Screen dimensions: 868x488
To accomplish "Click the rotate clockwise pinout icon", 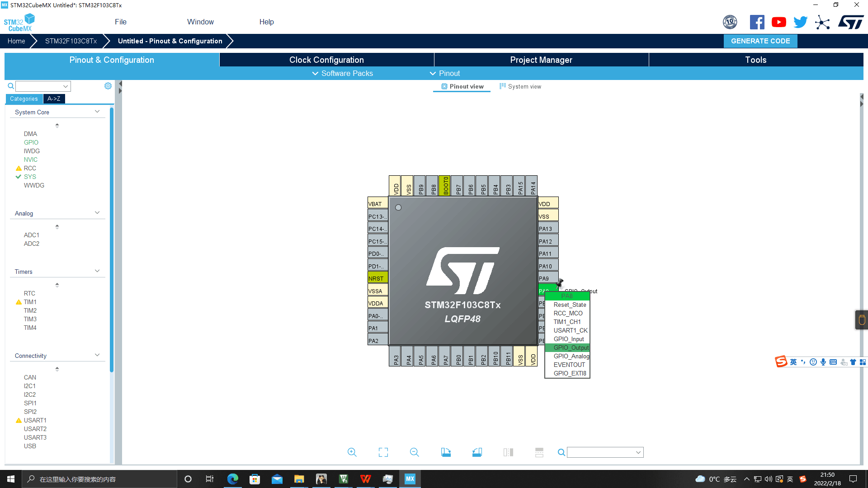I will 446,452.
